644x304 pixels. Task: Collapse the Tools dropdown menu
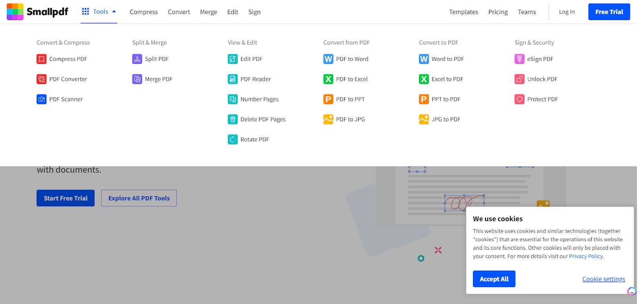pos(99,12)
